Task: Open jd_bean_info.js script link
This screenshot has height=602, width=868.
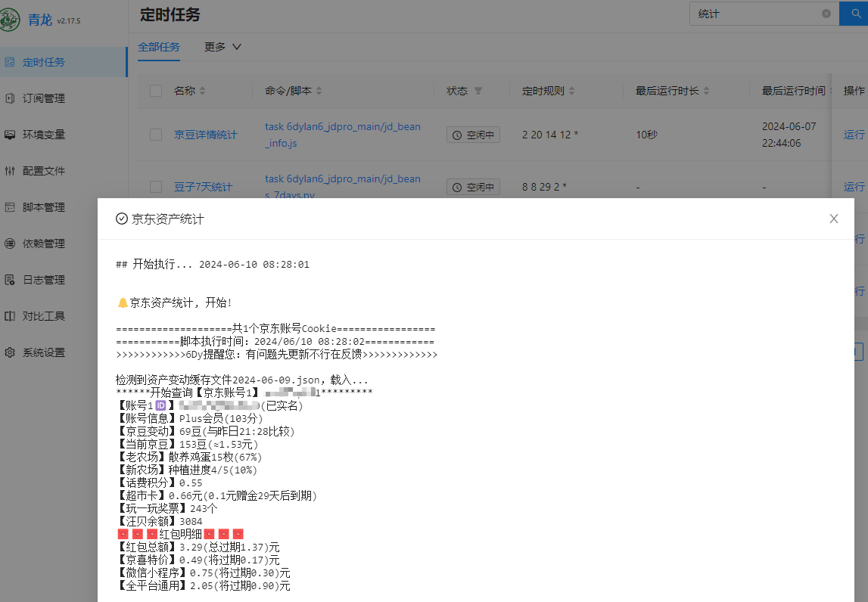Action: point(343,135)
